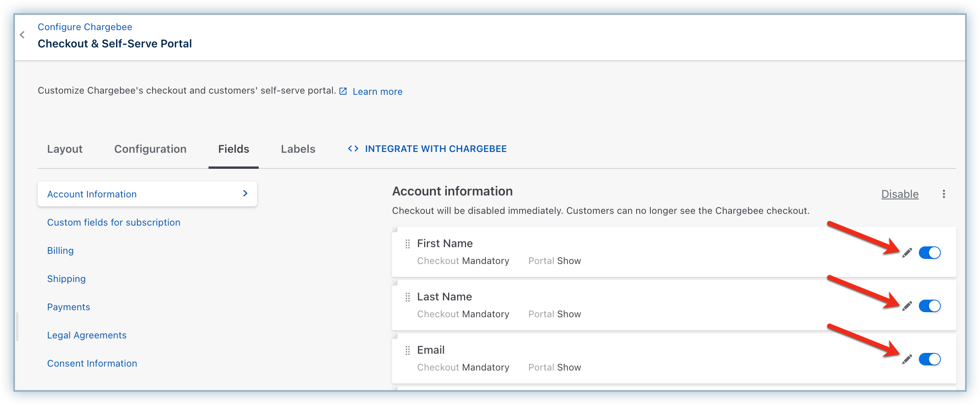Open the three-dot menu next to Disable

coord(944,194)
